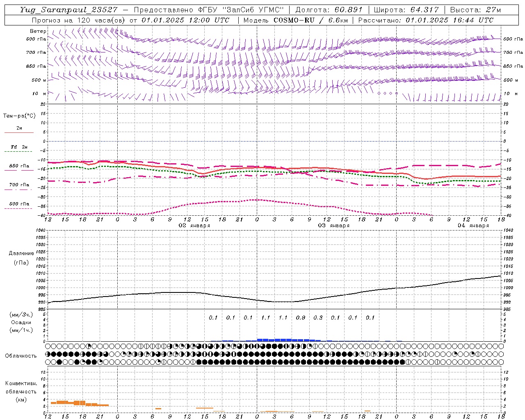Click the Конвективн. convective cloud label
The image size is (525, 420).
point(21,383)
